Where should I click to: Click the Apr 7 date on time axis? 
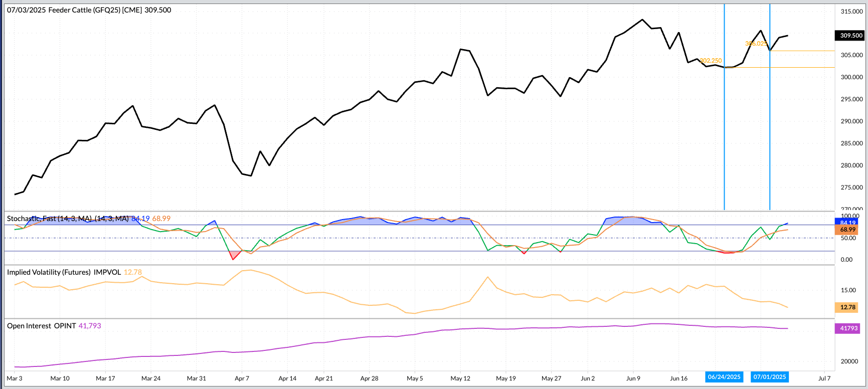point(242,378)
